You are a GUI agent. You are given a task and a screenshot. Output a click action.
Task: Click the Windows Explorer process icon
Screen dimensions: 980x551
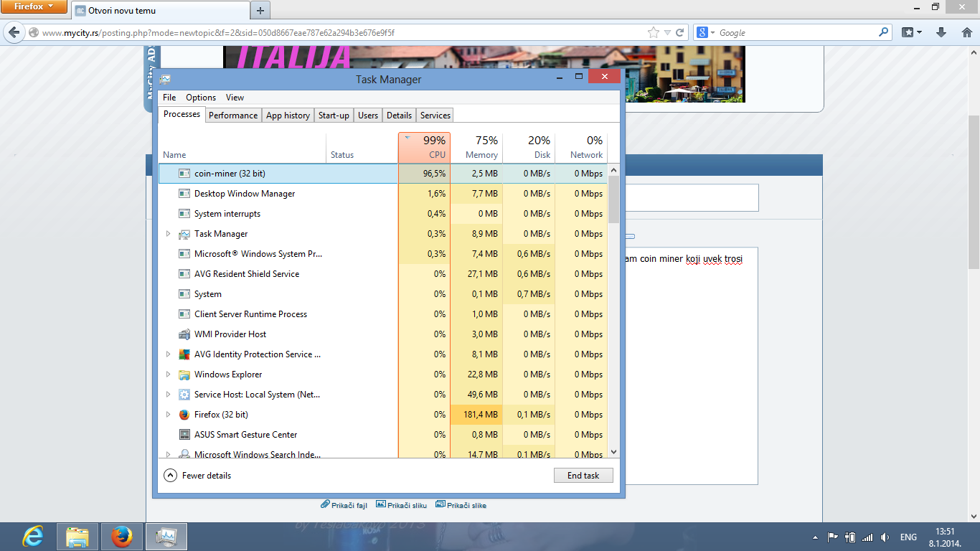[x=184, y=375]
